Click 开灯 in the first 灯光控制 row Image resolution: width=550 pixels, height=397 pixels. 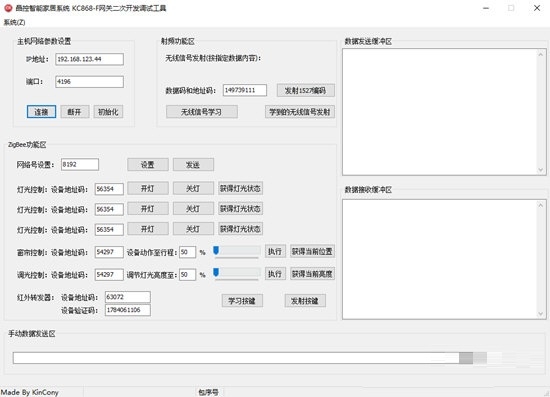148,189
